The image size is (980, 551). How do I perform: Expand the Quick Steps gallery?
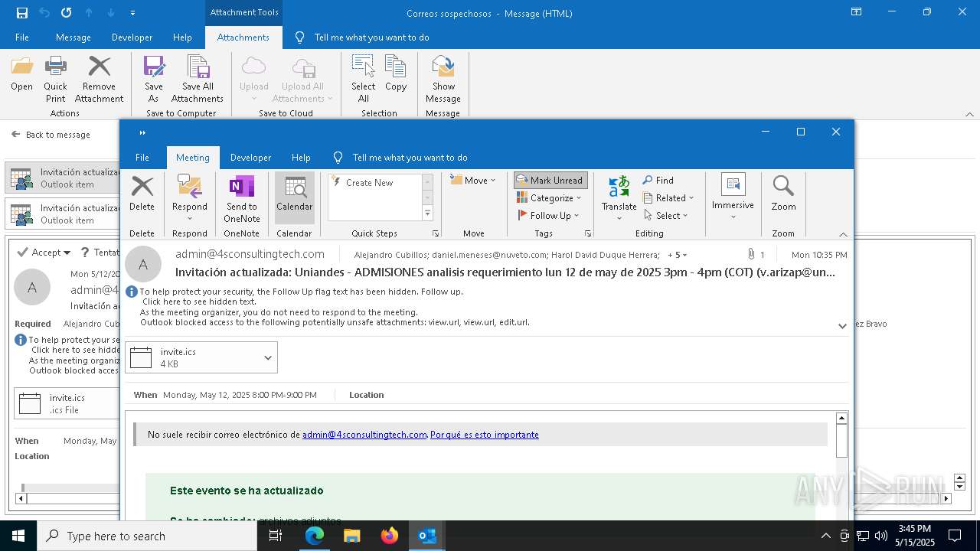(427, 214)
